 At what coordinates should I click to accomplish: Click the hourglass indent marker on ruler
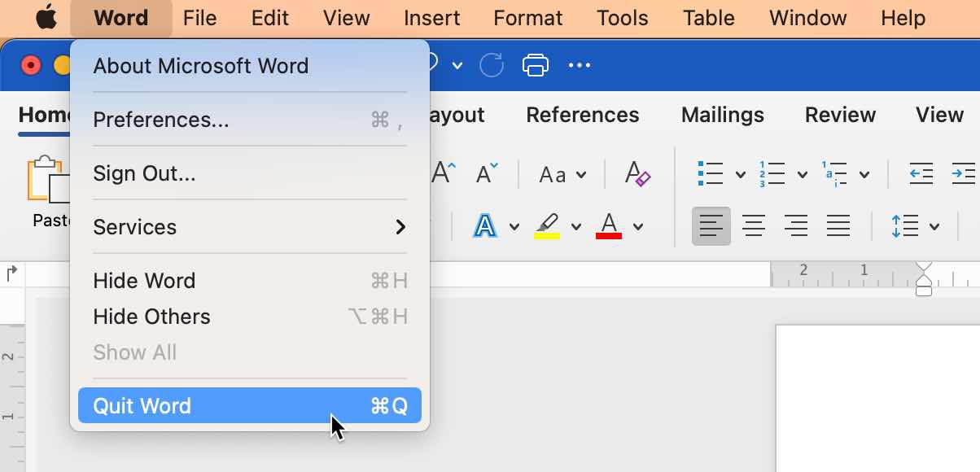click(924, 278)
